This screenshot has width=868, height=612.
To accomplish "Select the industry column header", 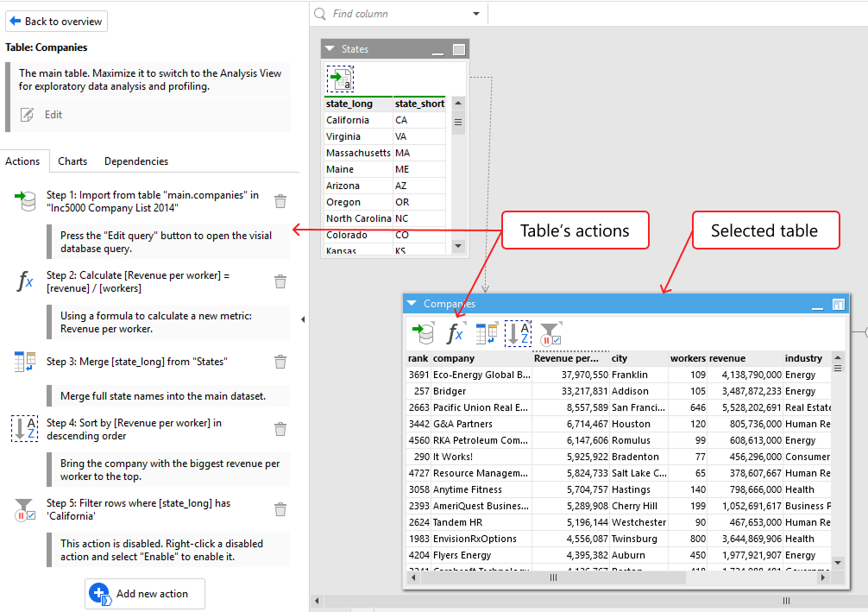I will coord(808,358).
